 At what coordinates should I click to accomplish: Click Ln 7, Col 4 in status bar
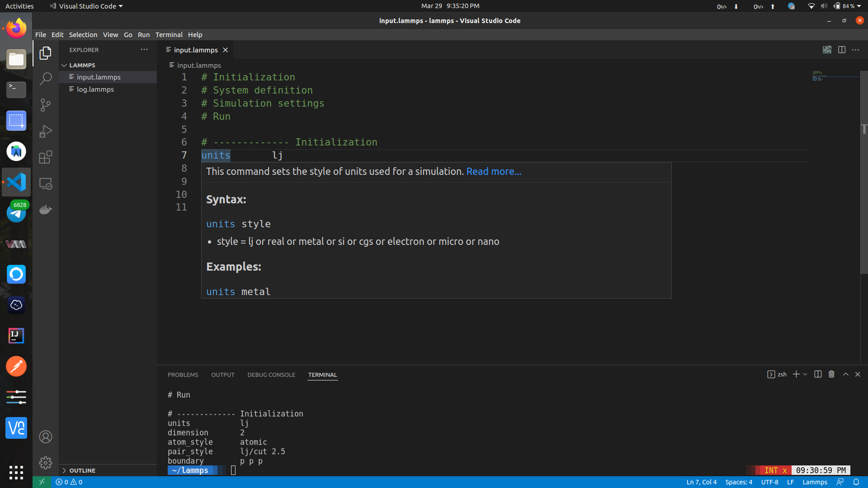click(701, 482)
